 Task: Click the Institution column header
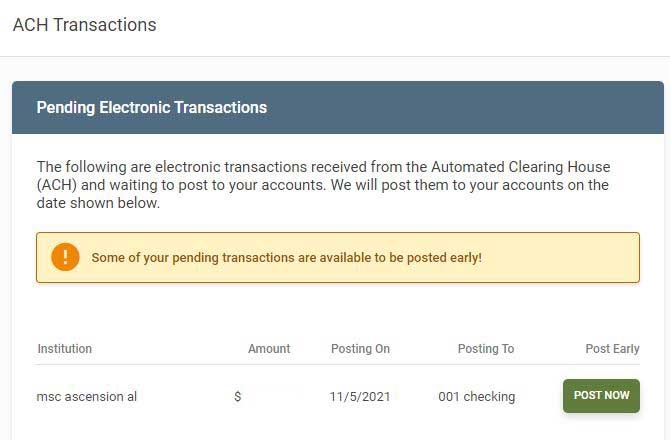pos(65,349)
